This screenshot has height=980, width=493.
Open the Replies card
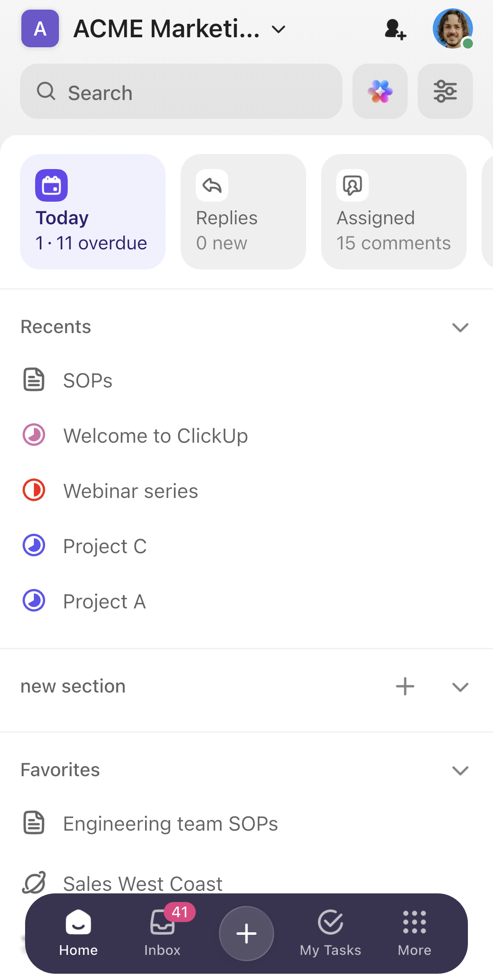pos(243,212)
